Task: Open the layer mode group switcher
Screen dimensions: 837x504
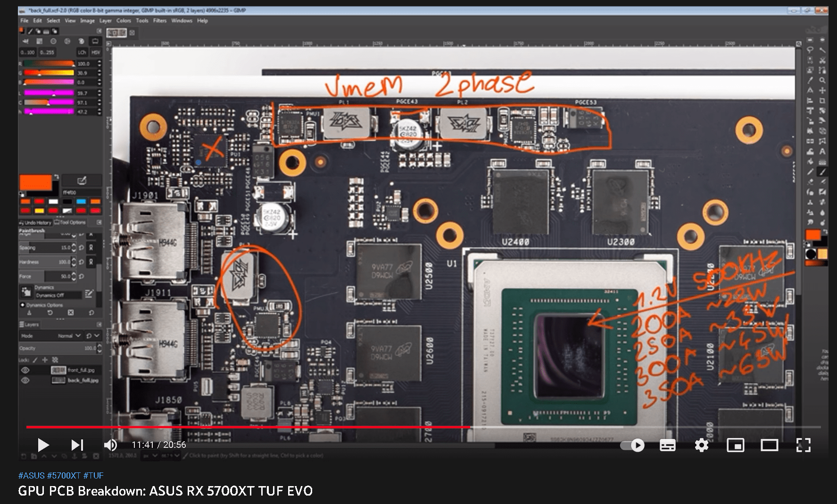Action: click(x=92, y=336)
